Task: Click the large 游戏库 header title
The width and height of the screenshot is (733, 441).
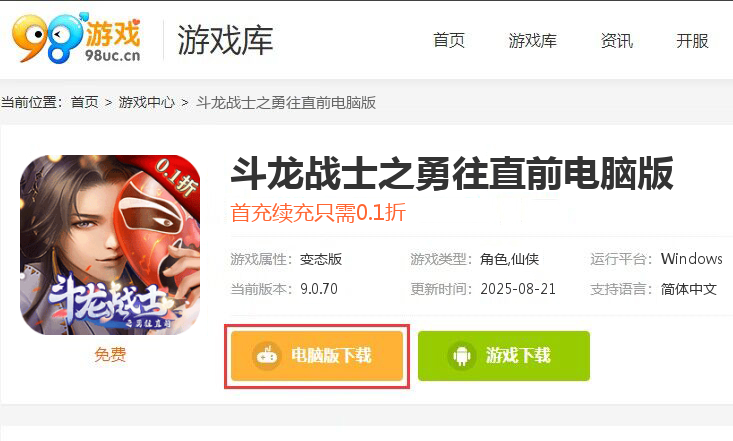Action: pyautogui.click(x=225, y=40)
